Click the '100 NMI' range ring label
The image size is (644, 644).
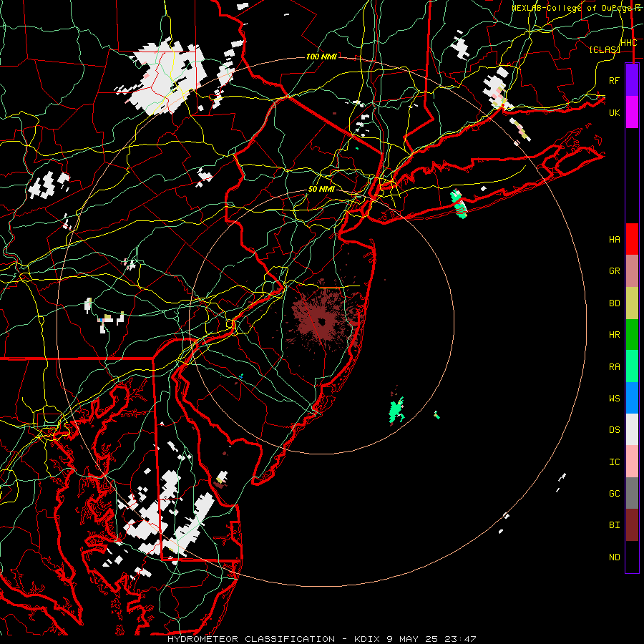[x=321, y=57]
